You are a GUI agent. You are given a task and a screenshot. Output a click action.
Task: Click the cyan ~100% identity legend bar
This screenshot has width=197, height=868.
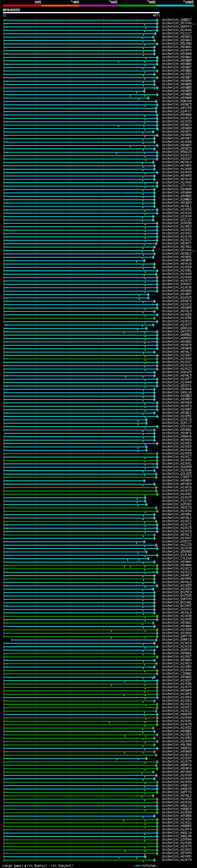pos(175,6)
